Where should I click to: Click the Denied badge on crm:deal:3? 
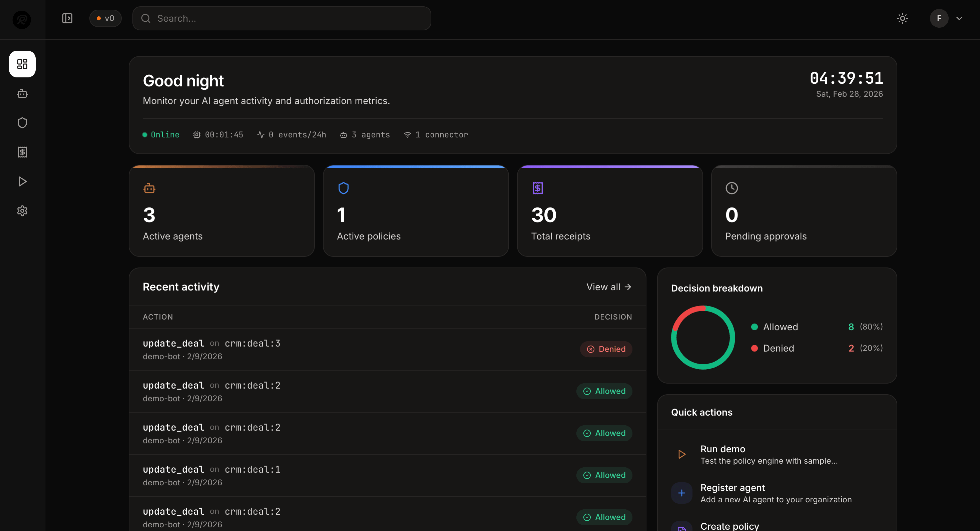606,349
